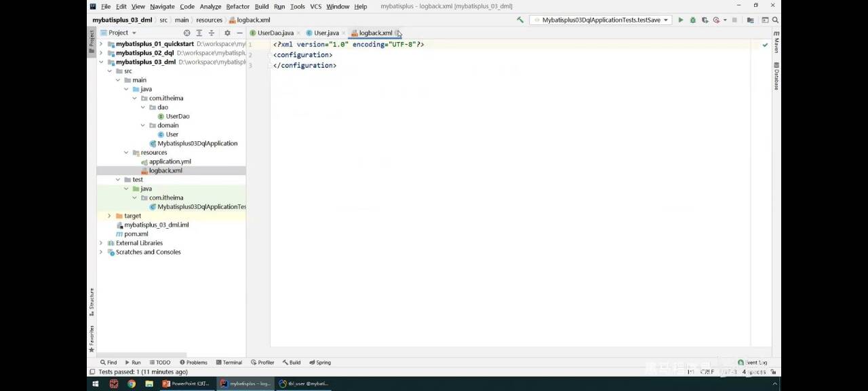Screen dimensions: 868x391
Task: Open the Profiler tool window
Action: 262,362
